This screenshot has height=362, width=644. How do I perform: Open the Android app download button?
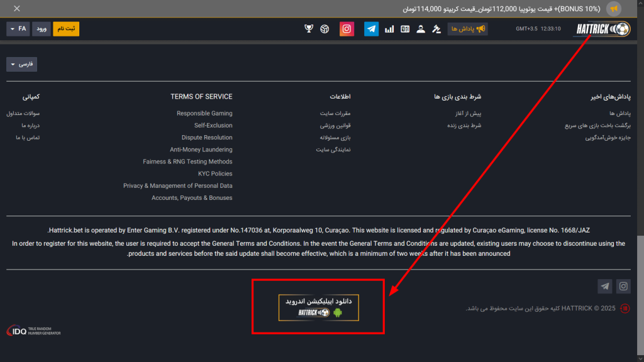click(x=318, y=306)
